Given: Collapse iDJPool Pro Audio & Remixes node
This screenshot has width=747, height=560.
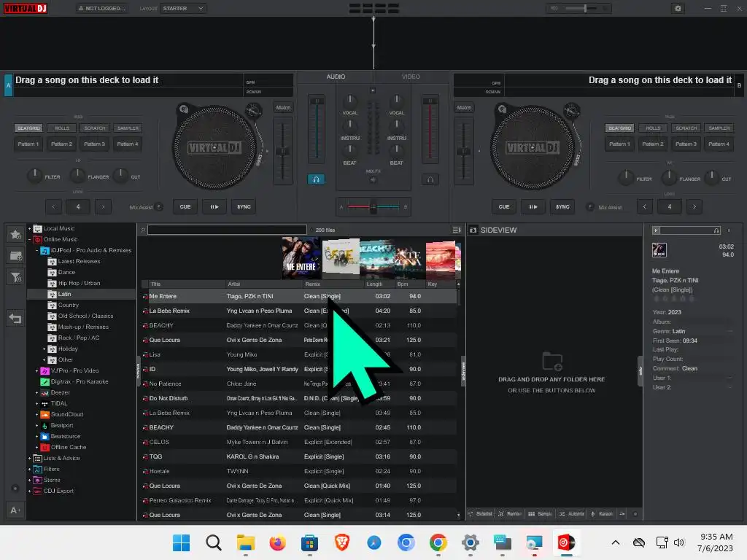Looking at the screenshot, I should (36, 251).
